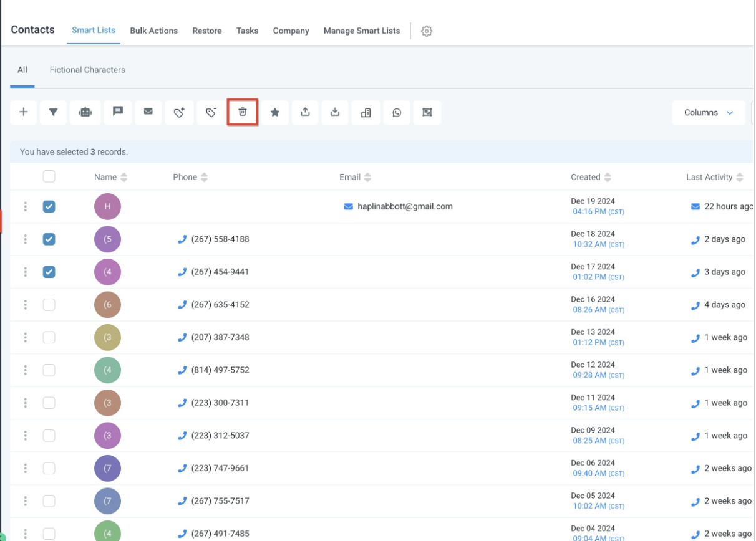Viewport: 756px width, 541px height.
Task: Sort by Email column arrows
Action: [368, 178]
